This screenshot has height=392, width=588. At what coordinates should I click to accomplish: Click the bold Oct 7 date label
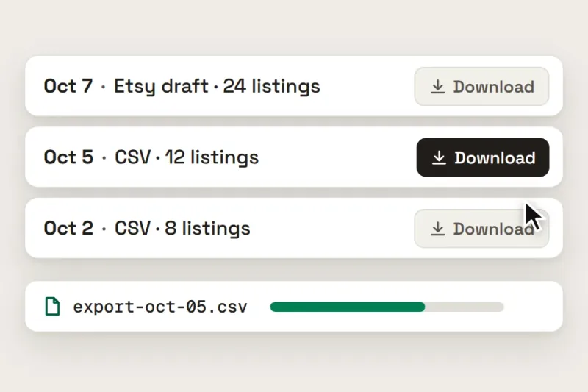point(68,86)
